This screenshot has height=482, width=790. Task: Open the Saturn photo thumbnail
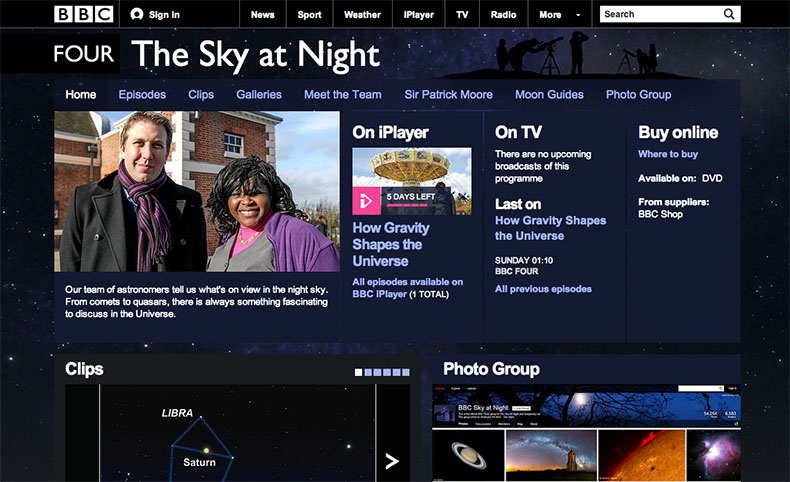[467, 455]
